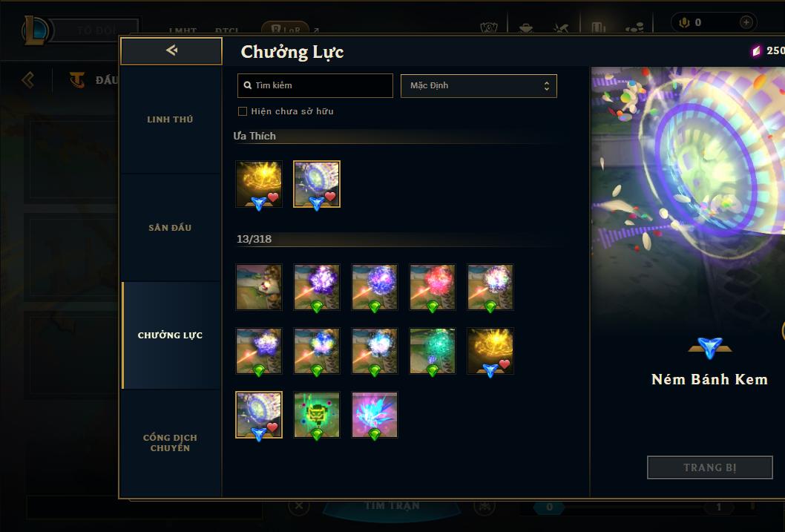The height and width of the screenshot is (532, 785).
Task: Open the Linh Thú tab
Action: tap(170, 119)
